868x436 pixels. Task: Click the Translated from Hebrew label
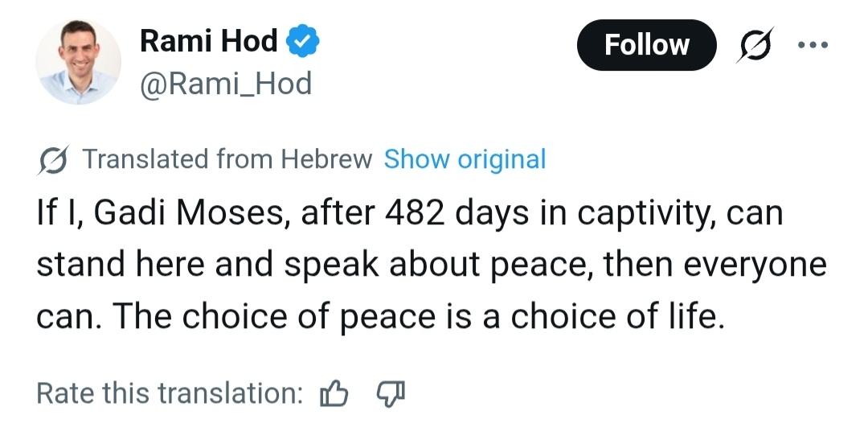tap(227, 159)
